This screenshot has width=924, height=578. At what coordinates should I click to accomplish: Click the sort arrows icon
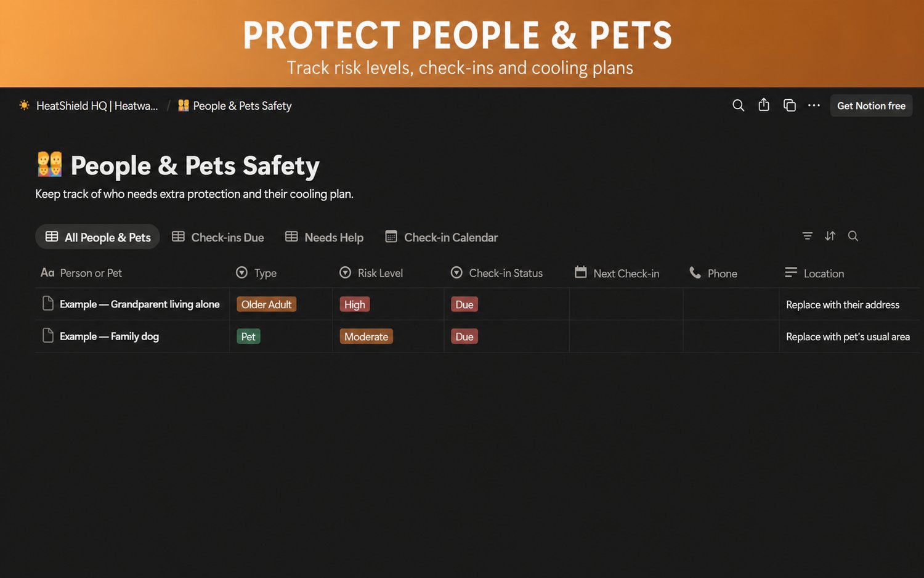tap(830, 236)
